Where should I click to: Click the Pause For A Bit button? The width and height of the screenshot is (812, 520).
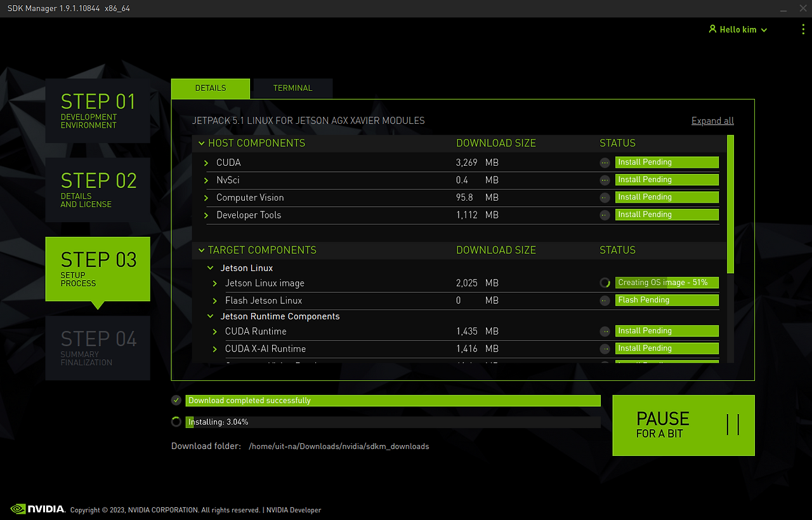(x=683, y=425)
